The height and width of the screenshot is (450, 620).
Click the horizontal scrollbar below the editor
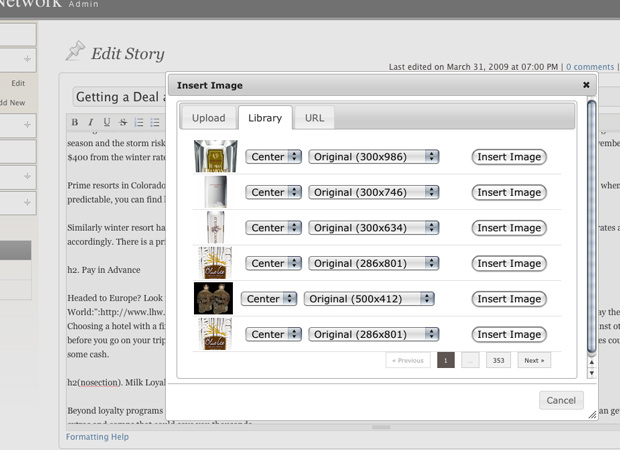coord(381,427)
